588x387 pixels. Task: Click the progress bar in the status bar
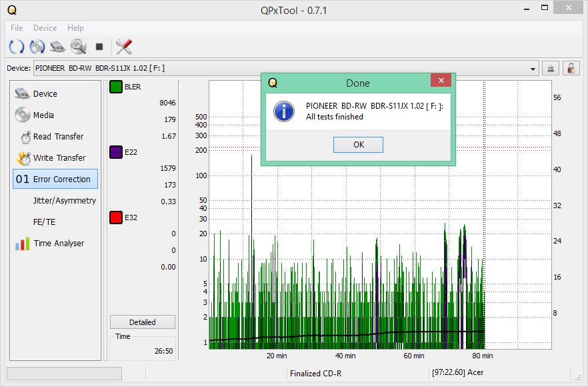click(64, 374)
